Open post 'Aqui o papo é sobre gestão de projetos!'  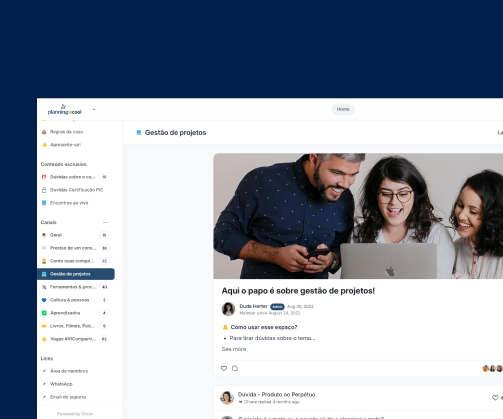(x=298, y=291)
